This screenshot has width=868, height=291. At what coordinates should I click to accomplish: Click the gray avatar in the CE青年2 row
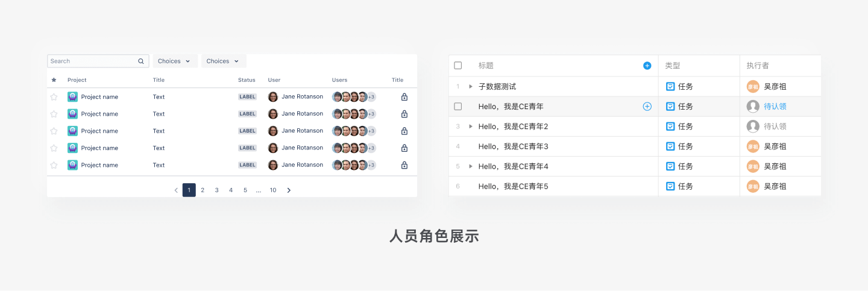click(x=753, y=127)
